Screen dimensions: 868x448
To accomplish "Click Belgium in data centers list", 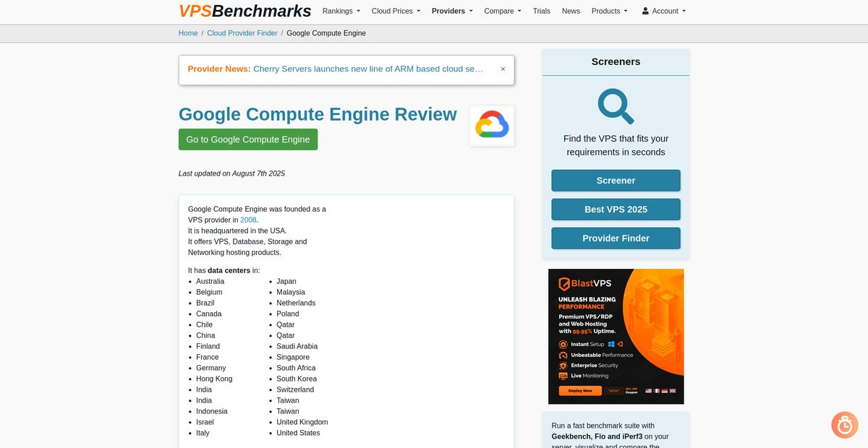I will tap(209, 292).
